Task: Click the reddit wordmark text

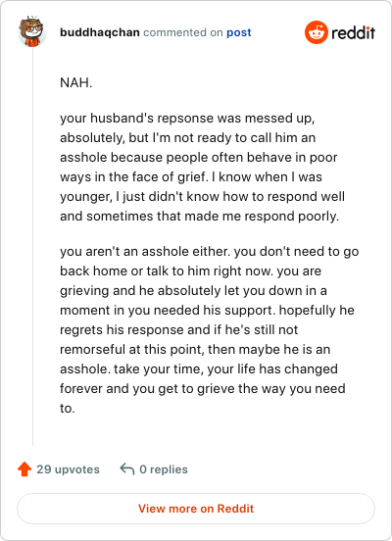Action: point(353,32)
